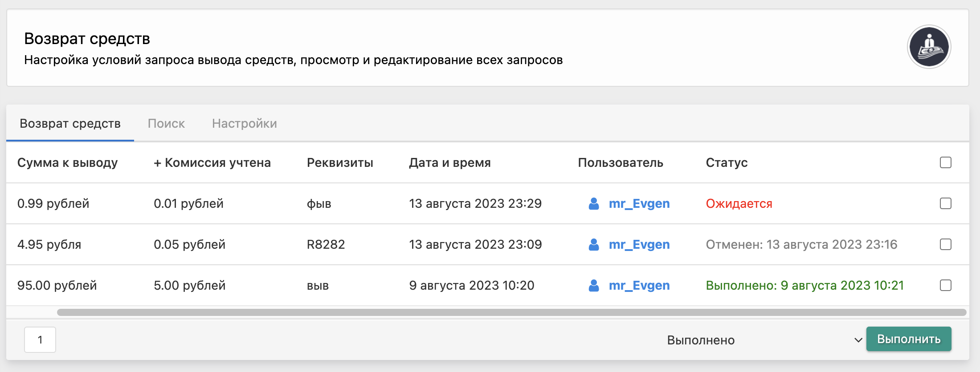Click the horizontal scrollbar under the table
The height and width of the screenshot is (372, 980).
pyautogui.click(x=511, y=312)
